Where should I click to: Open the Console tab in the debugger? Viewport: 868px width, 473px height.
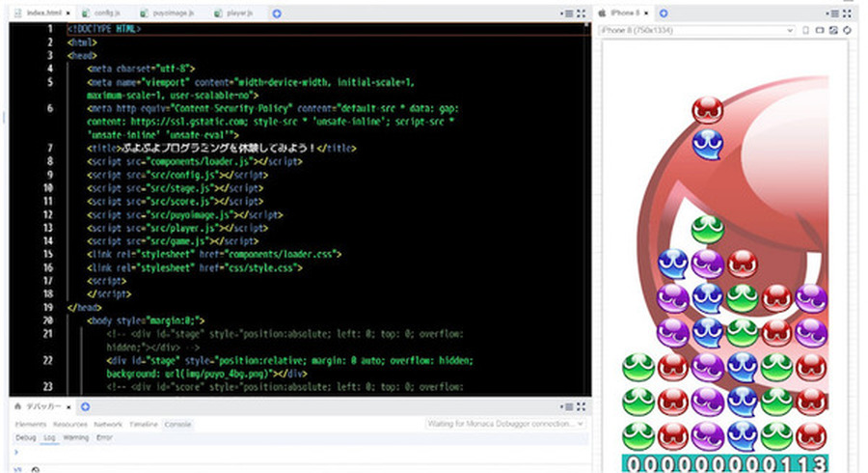[176, 424]
